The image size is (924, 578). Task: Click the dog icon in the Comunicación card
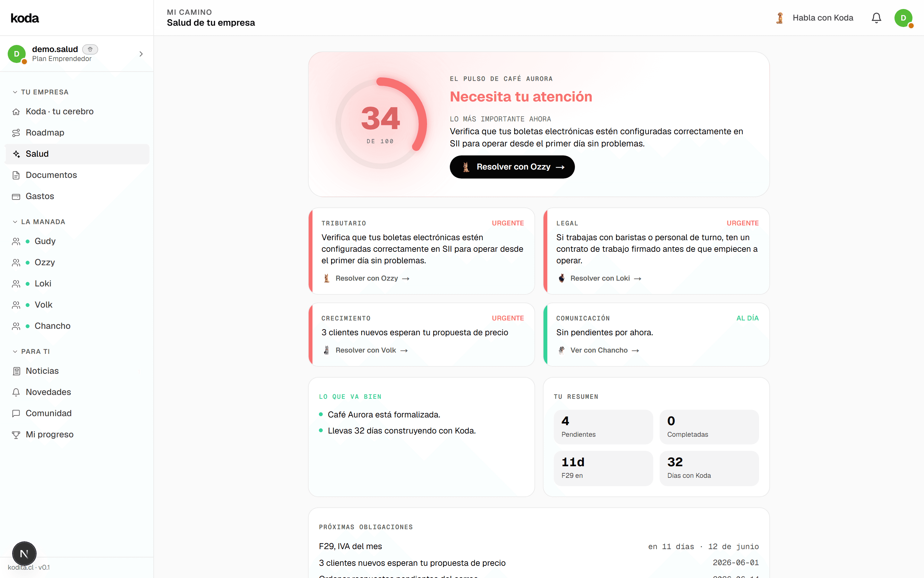pos(561,350)
